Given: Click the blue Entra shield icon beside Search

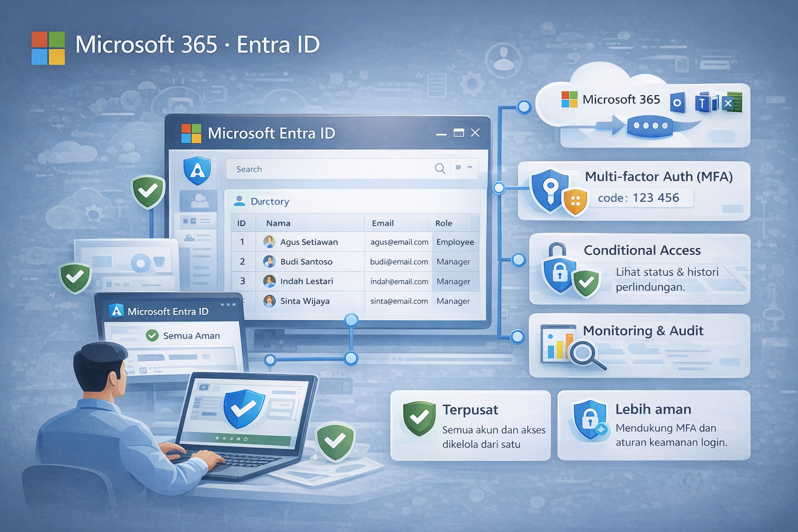Looking at the screenshot, I should point(197,170).
